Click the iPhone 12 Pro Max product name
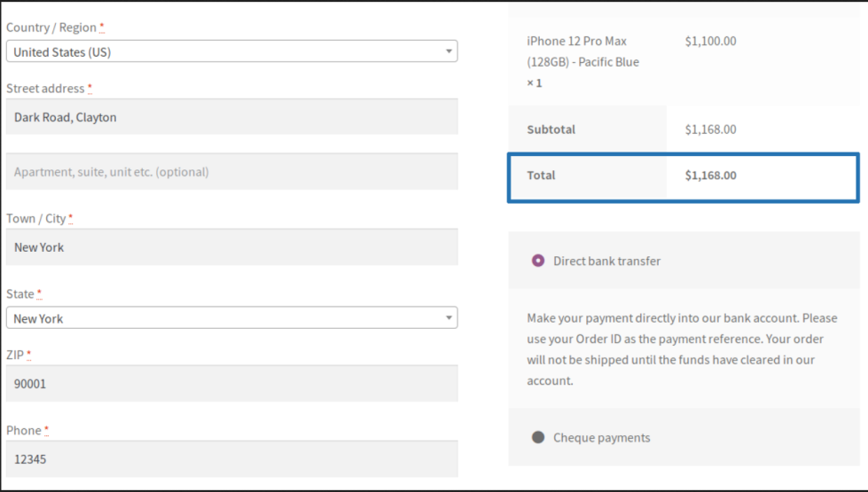Viewport: 868px width, 492px height. coord(582,51)
